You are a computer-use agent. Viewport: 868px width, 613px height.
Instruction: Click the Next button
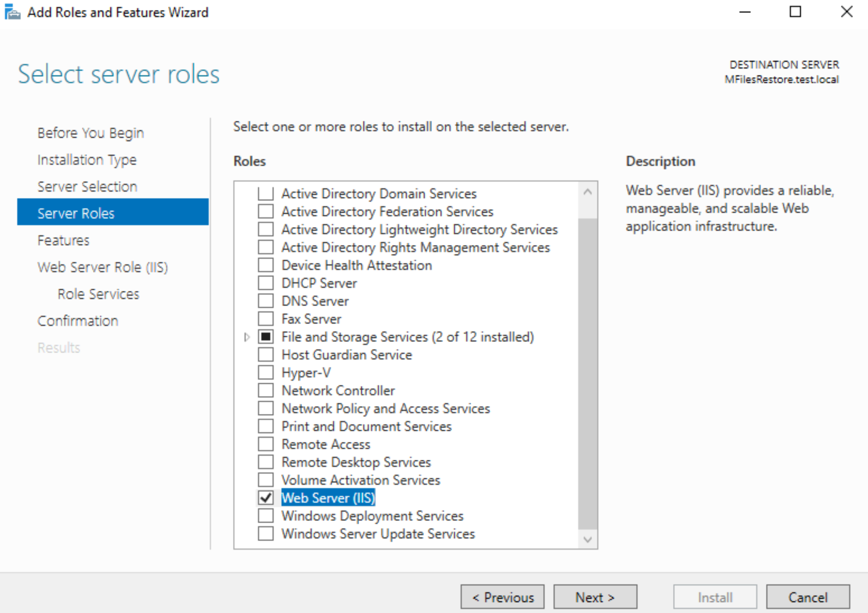(x=595, y=597)
